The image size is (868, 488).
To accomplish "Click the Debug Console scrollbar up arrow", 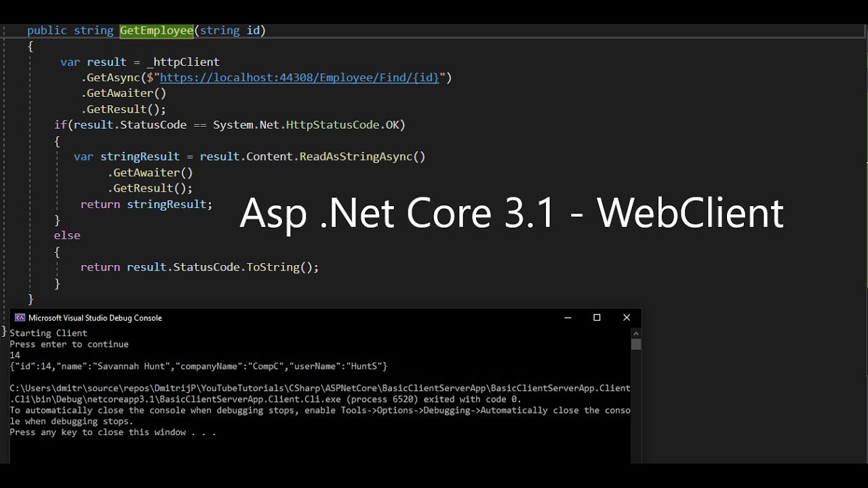I will pos(636,333).
